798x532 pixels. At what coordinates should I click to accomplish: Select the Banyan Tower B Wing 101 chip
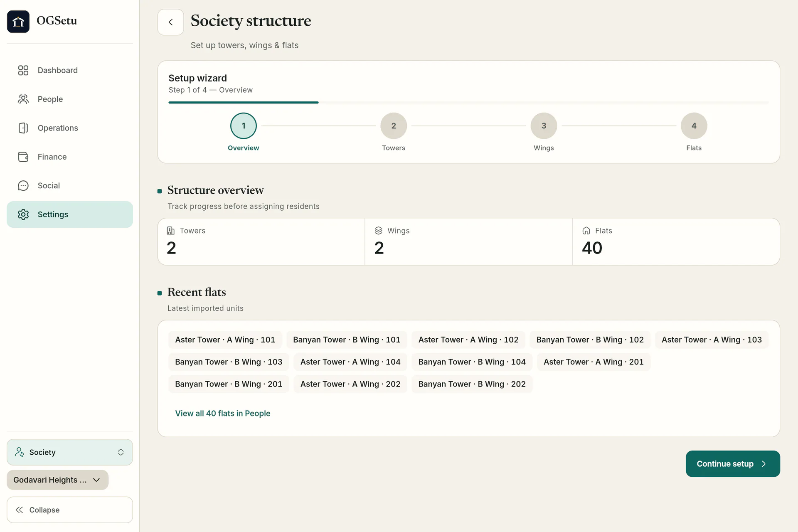(347, 340)
